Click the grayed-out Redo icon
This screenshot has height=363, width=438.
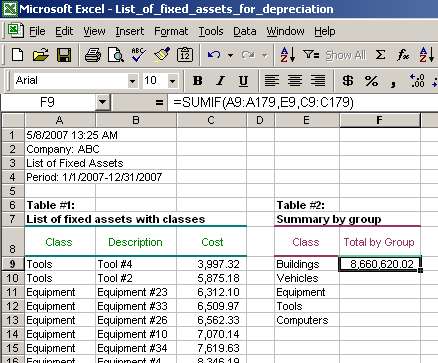click(248, 55)
